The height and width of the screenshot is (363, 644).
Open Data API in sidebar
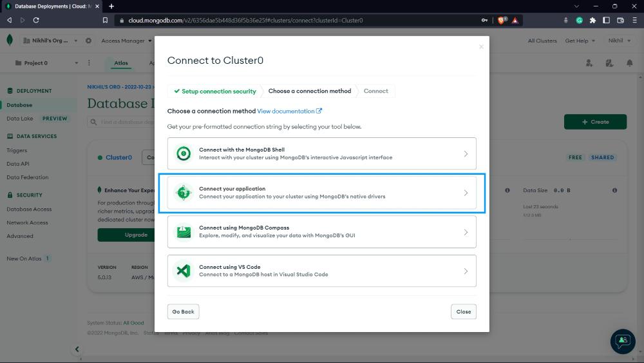coord(17,164)
